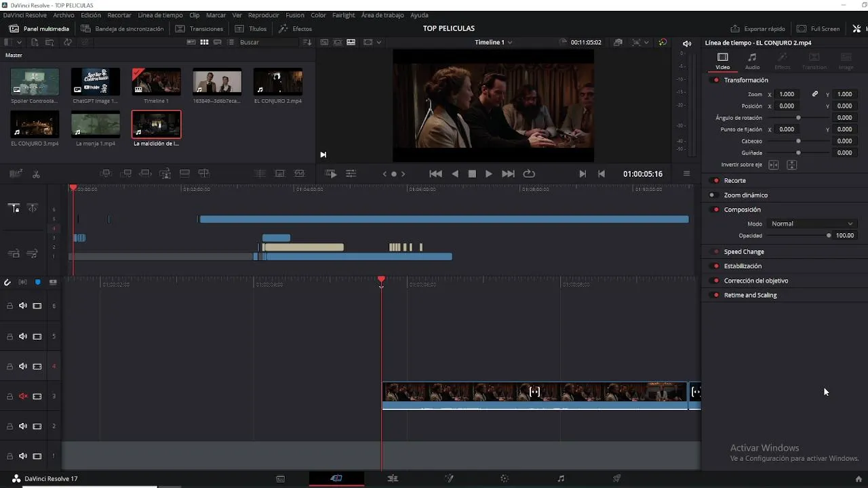This screenshot has width=868, height=488.
Task: Open the Timeline 1 viewer dropdown
Action: (x=494, y=42)
